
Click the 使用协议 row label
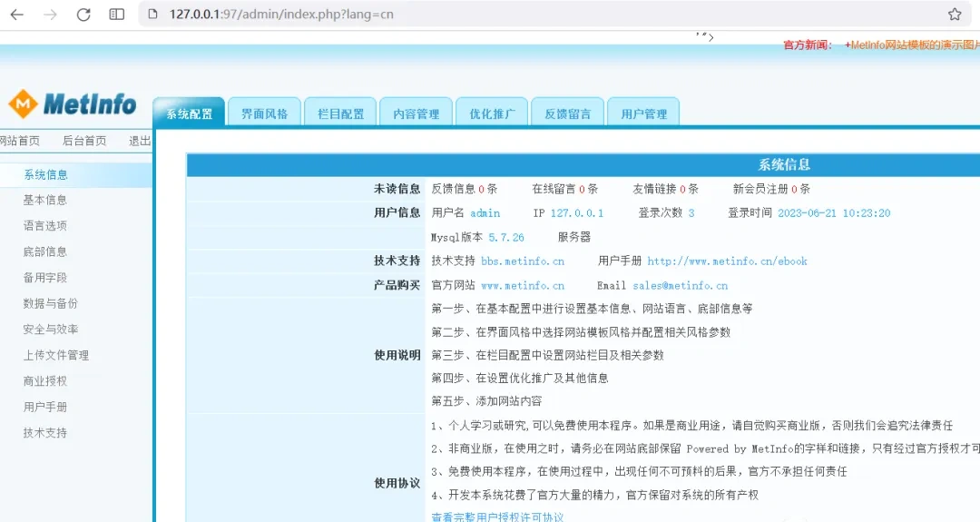[x=397, y=483]
